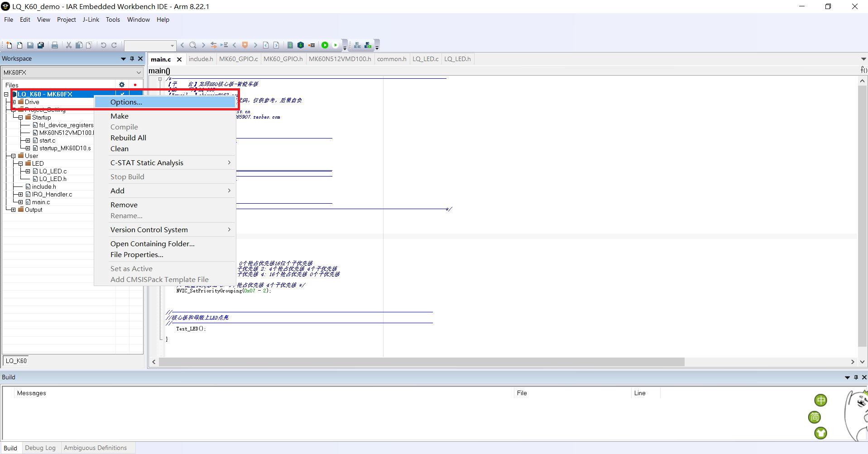Expand the IRQ_Handler.c node
The height and width of the screenshot is (454, 868).
tap(21, 194)
